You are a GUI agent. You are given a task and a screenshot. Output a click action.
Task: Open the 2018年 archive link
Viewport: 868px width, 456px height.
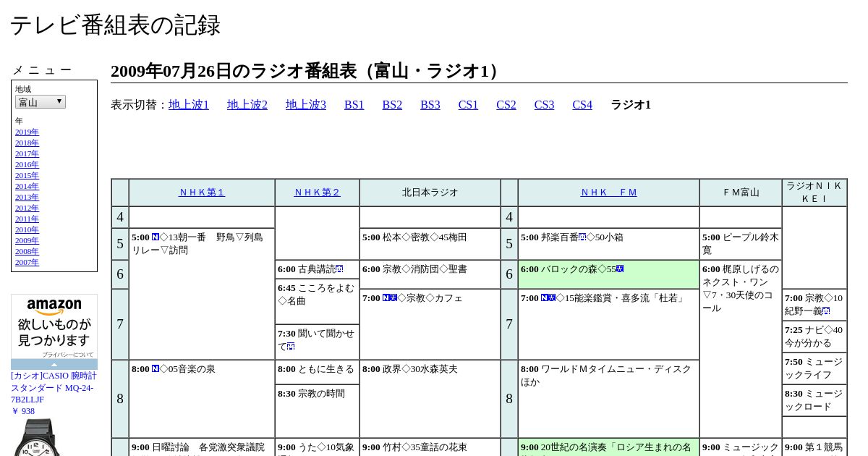pos(27,143)
